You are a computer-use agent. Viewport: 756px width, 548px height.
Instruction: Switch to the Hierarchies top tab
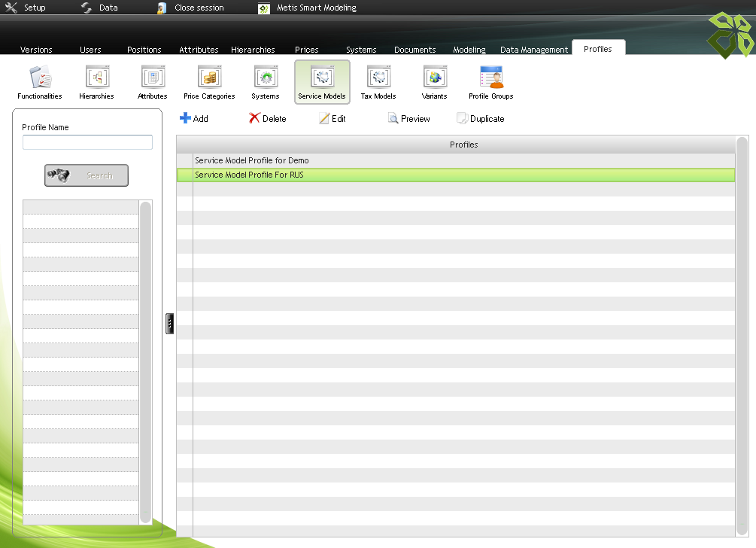pyautogui.click(x=253, y=49)
